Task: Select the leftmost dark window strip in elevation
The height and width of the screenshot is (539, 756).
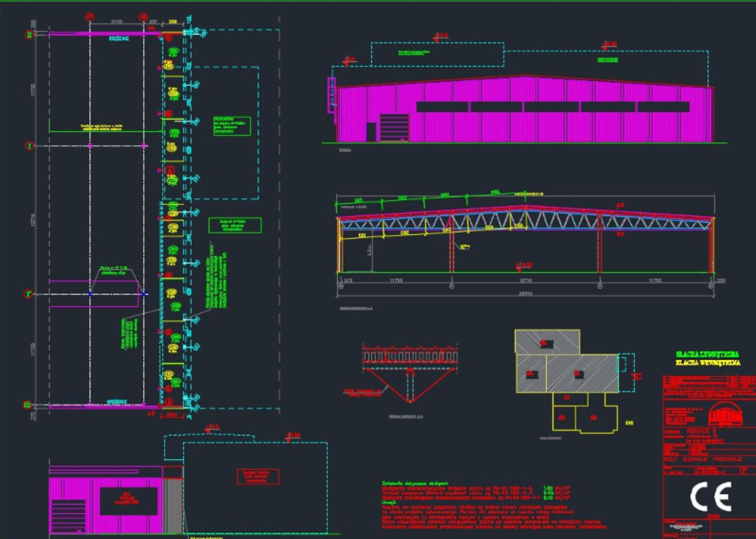Action: coord(442,107)
